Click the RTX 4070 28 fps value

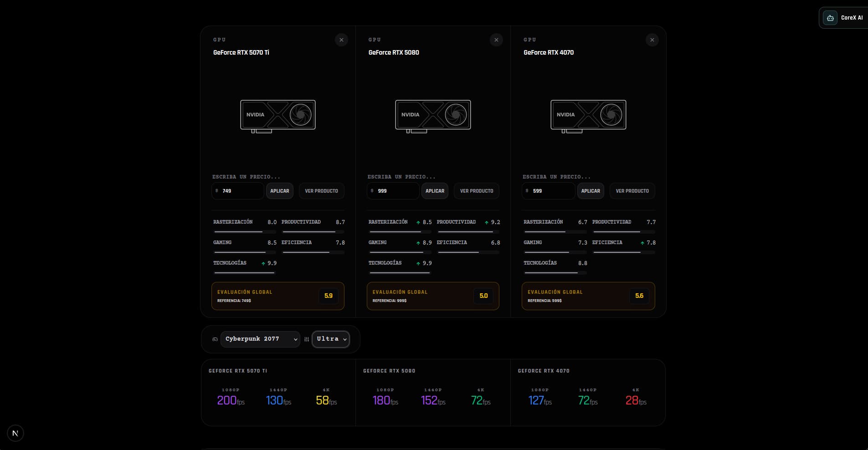636,401
